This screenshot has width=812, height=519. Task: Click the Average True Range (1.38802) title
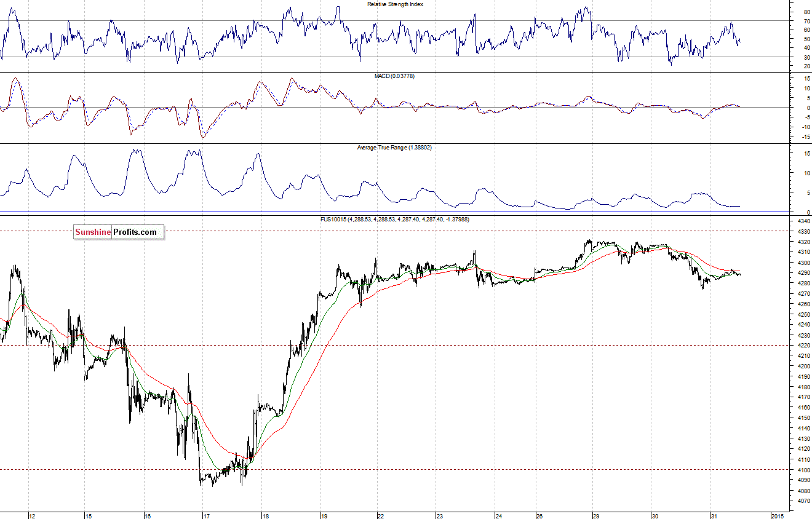(394, 148)
